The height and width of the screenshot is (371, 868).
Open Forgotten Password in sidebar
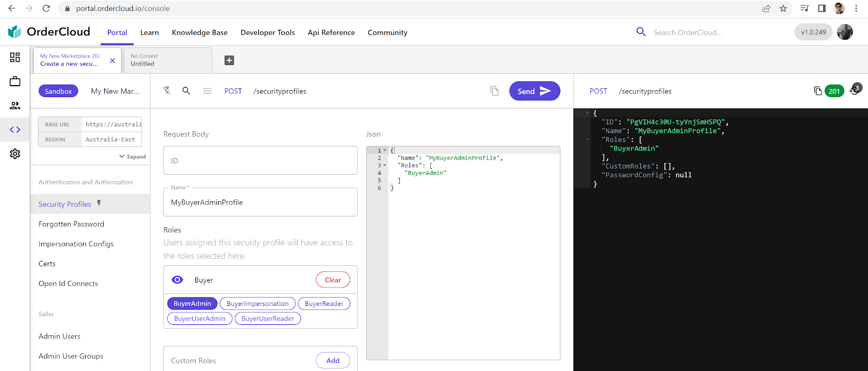(71, 224)
